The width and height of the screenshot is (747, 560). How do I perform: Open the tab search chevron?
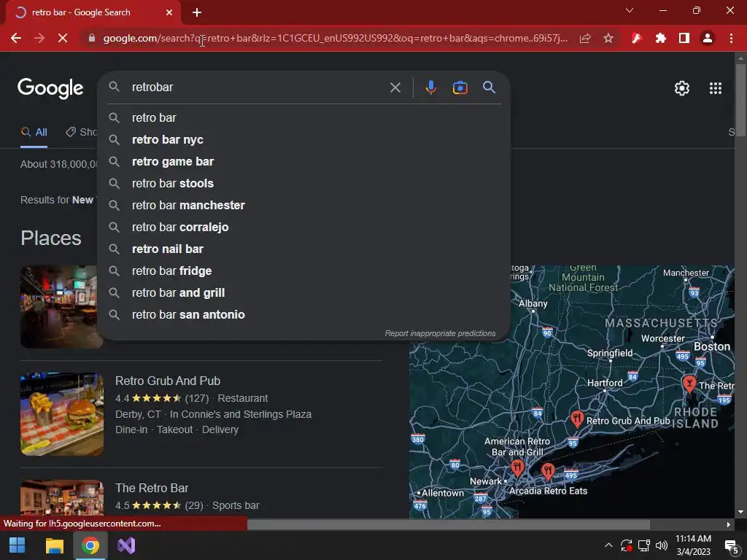[630, 10]
